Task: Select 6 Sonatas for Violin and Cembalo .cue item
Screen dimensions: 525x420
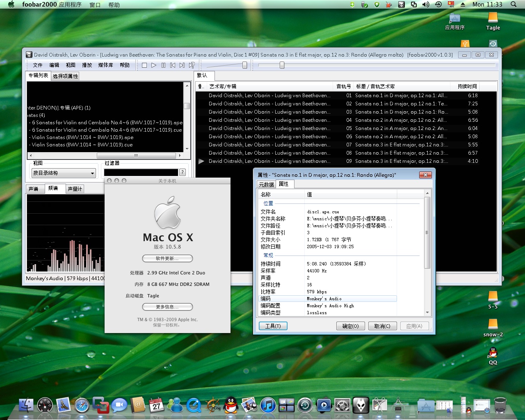Action: pos(106,130)
